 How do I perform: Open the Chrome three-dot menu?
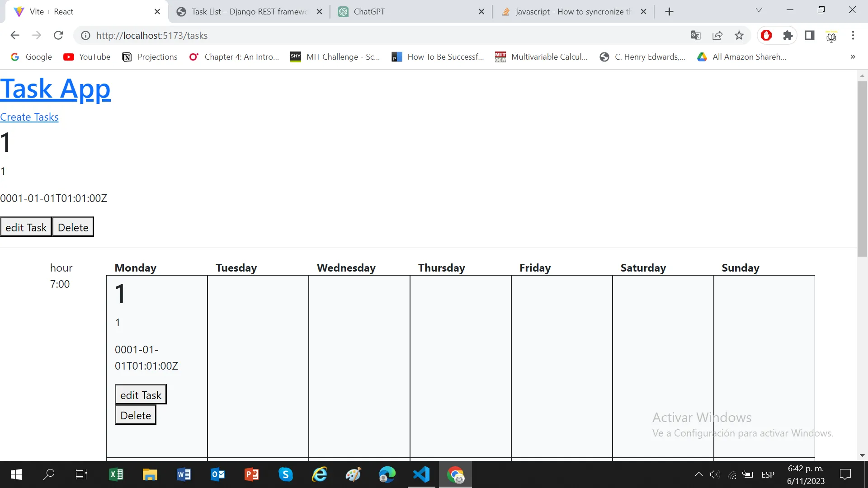click(x=853, y=35)
